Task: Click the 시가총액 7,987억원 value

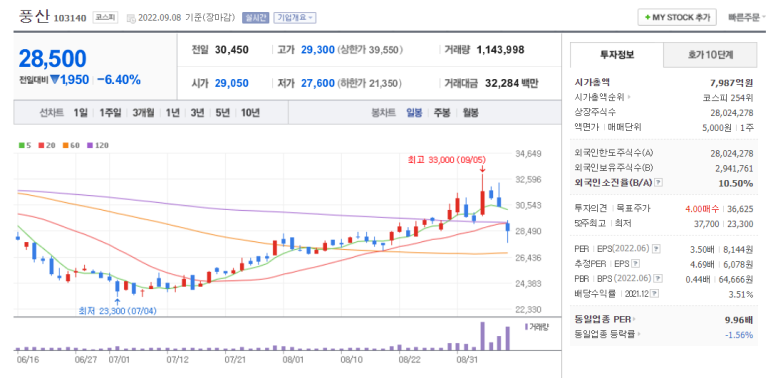Action: (732, 83)
